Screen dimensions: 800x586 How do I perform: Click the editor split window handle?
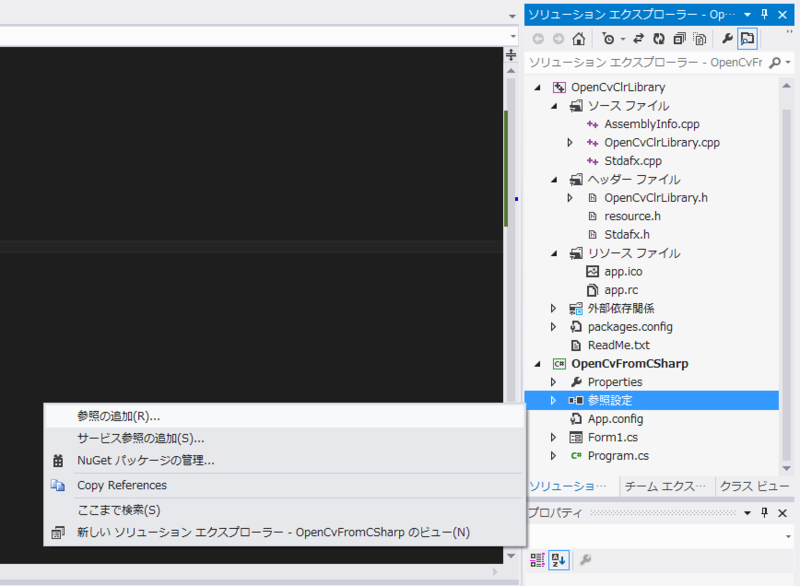(511, 55)
